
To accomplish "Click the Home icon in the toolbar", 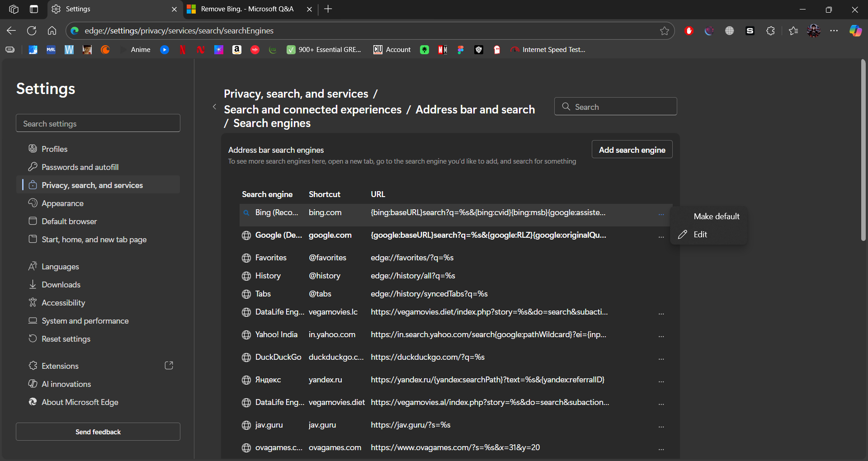I will (52, 31).
